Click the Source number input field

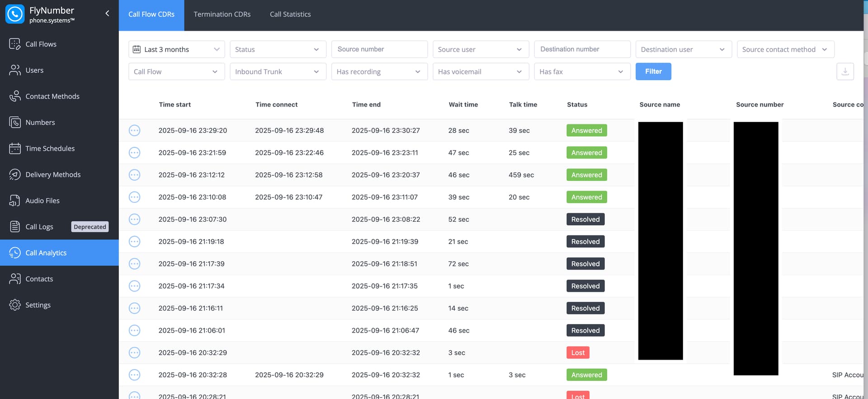[379, 49]
